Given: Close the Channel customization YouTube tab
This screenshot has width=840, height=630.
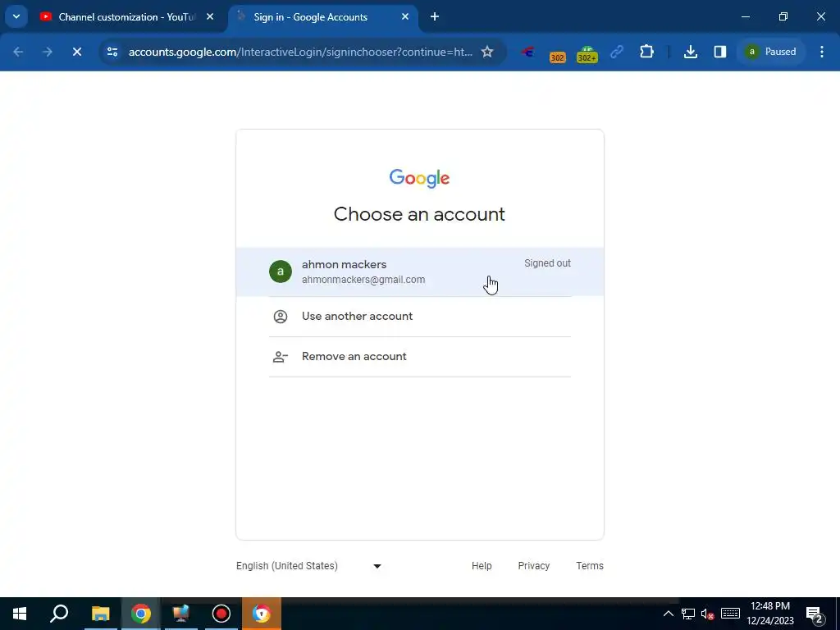Looking at the screenshot, I should pos(210,17).
